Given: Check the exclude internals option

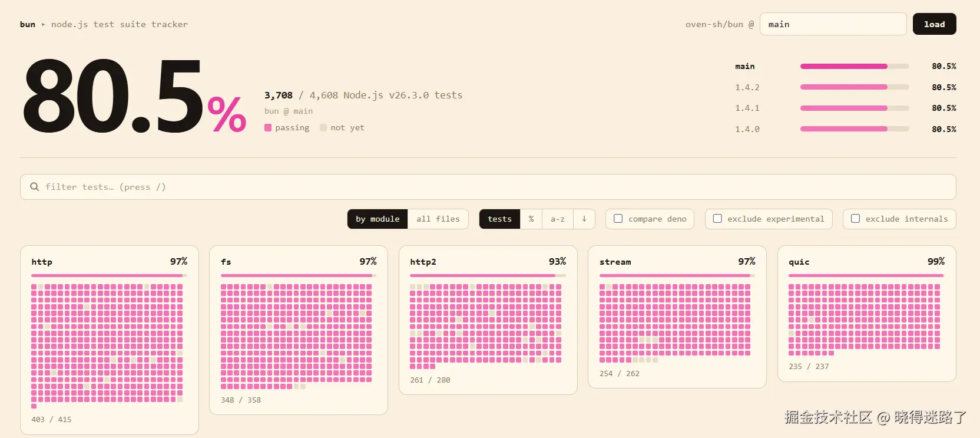Looking at the screenshot, I should 856,219.
